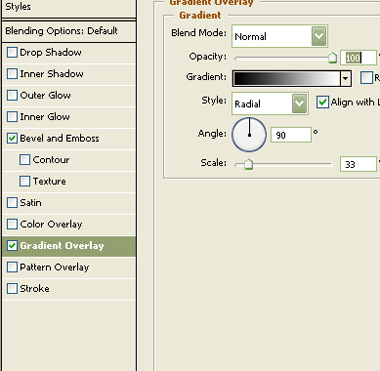Enable the Satin checkbox

pyautogui.click(x=12, y=203)
